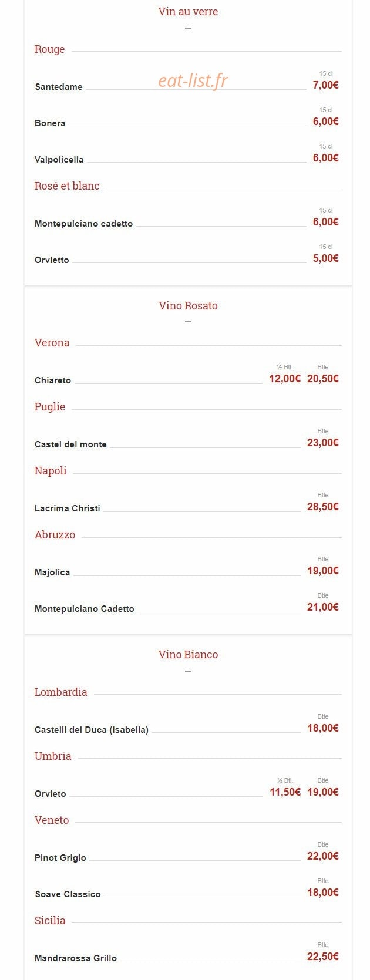Select the Bonera 6,00€ price
Image resolution: width=370 pixels, height=980 pixels.
(x=326, y=122)
